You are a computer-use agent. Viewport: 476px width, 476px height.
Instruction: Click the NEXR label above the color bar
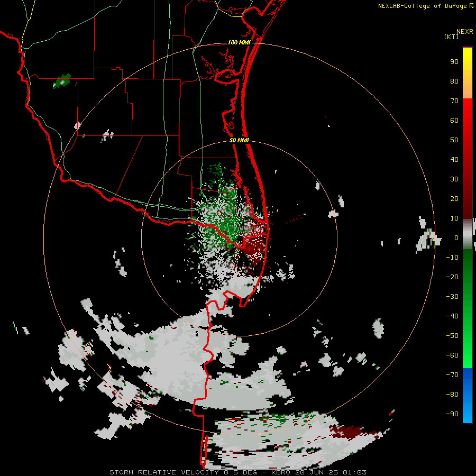point(465,32)
